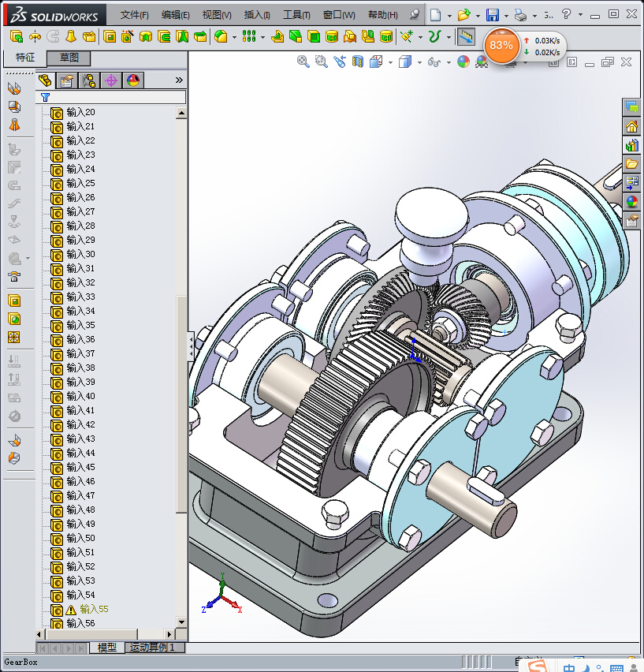This screenshot has height=672, width=644.
Task: Click the orange 83% floating widget
Action: 501,46
